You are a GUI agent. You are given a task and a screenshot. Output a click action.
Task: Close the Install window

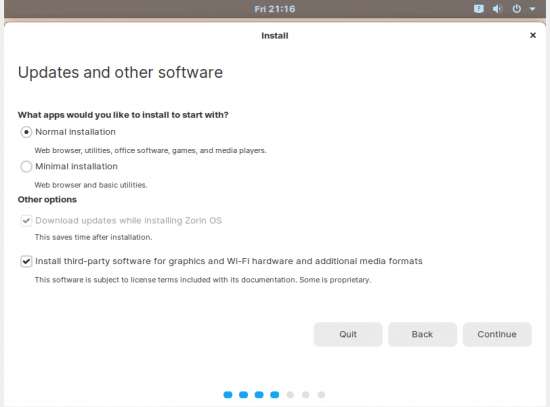(533, 35)
